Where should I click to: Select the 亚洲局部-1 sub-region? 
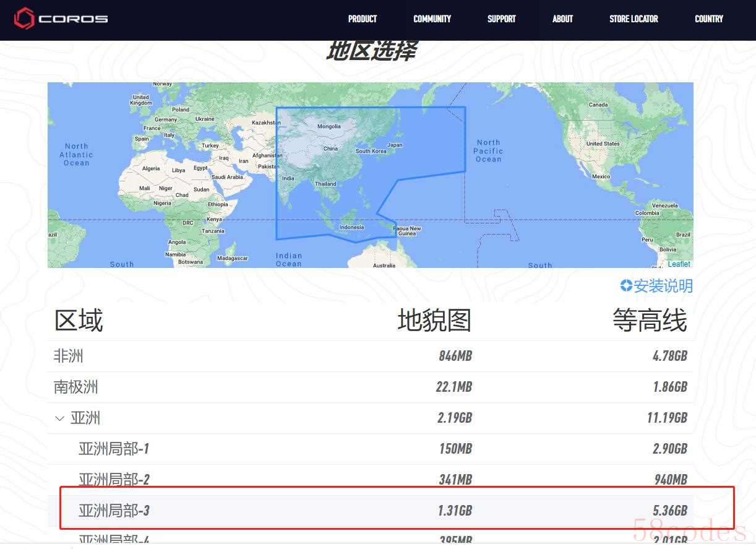114,449
